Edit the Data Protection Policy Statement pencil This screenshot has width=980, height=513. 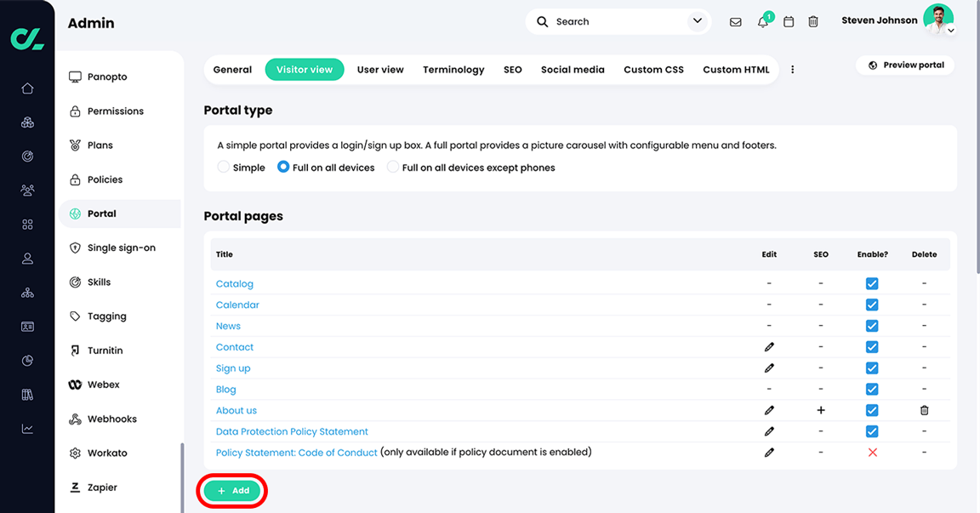coord(769,431)
